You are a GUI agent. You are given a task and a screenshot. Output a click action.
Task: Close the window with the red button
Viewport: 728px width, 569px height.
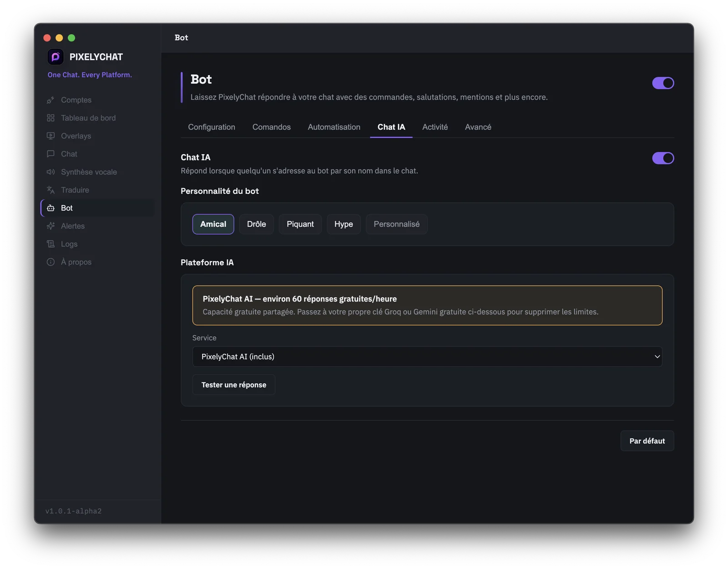(47, 38)
